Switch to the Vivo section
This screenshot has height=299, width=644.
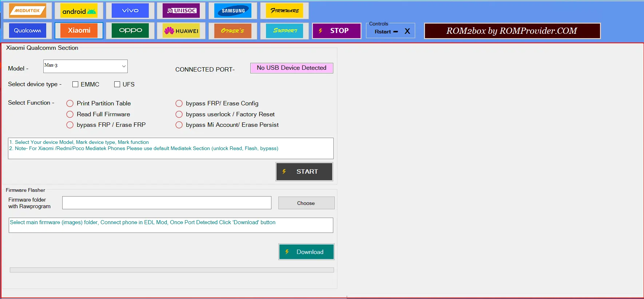click(130, 11)
